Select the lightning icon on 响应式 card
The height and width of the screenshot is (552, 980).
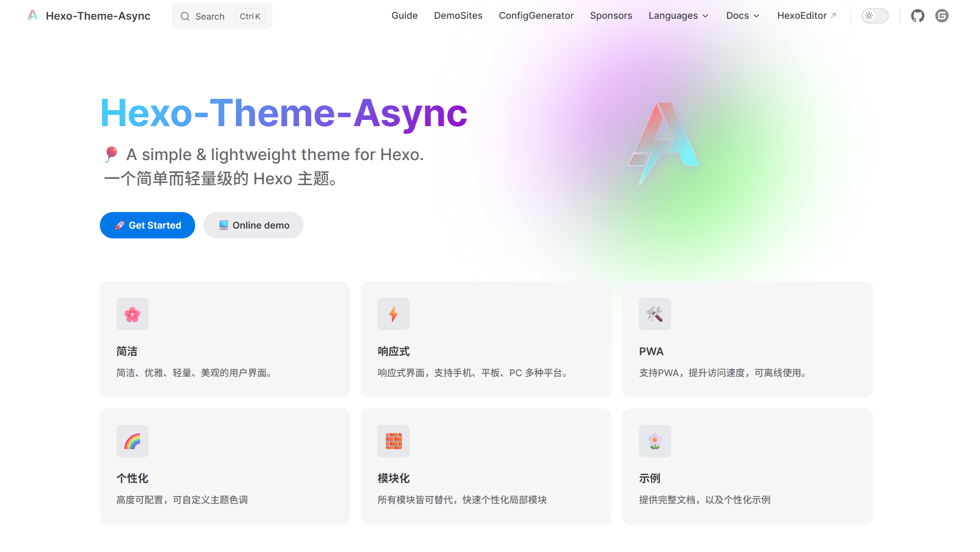point(393,314)
